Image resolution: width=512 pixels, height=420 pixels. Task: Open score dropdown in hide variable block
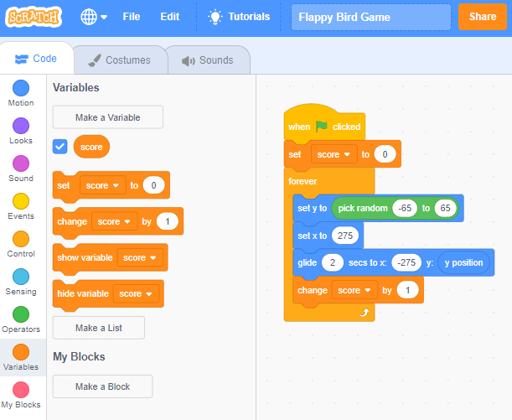[136, 294]
